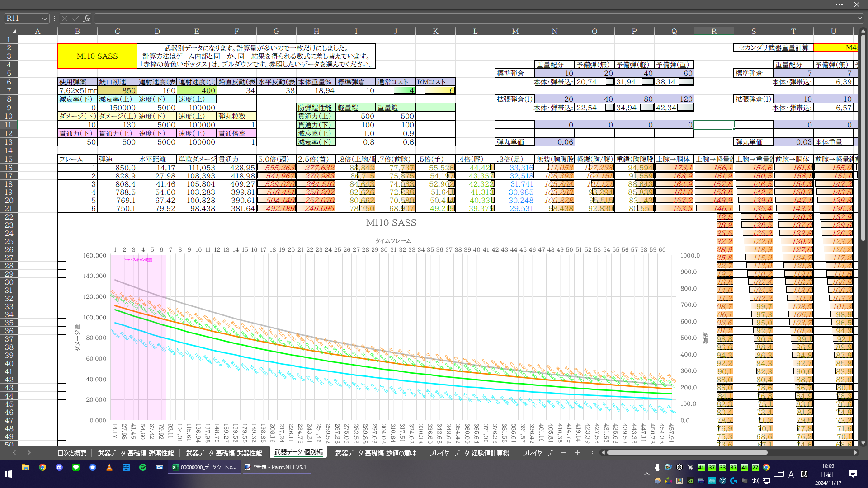Open VLC media player from taskbar
The height and width of the screenshot is (488, 868).
click(x=109, y=467)
